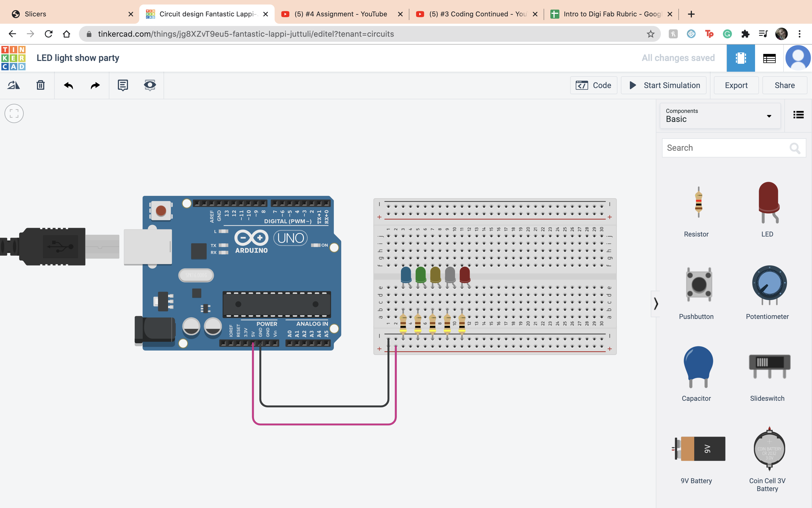Delete selected item with trash icon
The image size is (812, 508).
point(41,85)
